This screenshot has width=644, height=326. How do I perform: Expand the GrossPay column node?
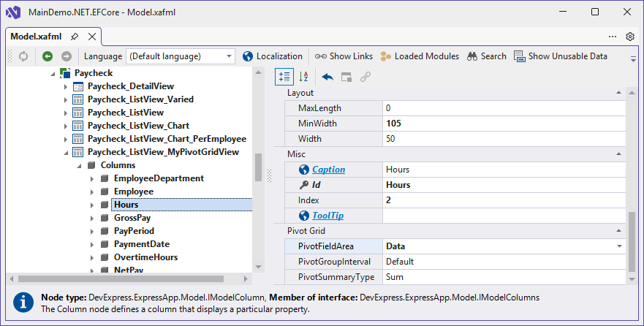[x=92, y=218]
